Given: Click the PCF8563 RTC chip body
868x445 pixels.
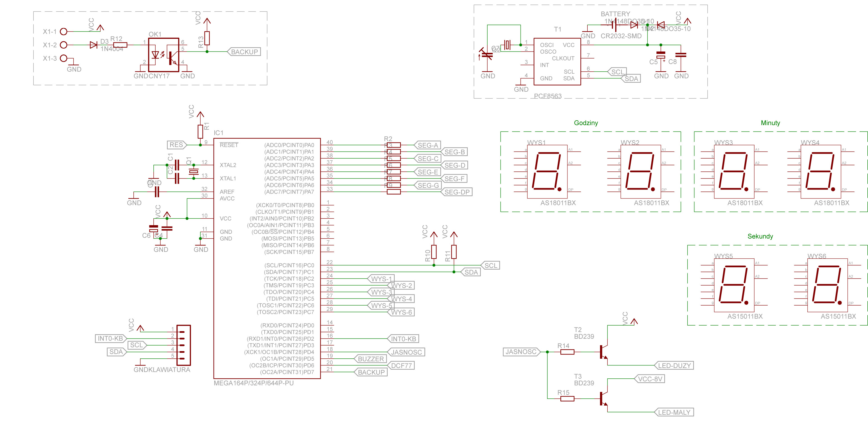Looking at the screenshot, I should pyautogui.click(x=557, y=61).
